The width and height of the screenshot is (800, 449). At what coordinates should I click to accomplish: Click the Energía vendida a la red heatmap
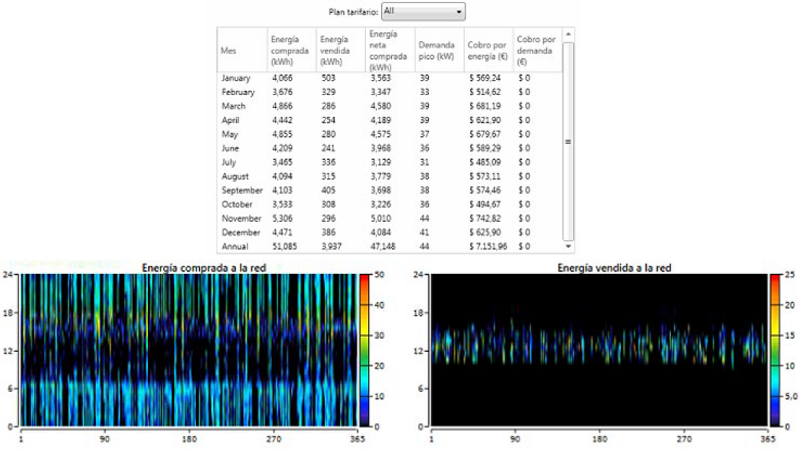coord(598,350)
